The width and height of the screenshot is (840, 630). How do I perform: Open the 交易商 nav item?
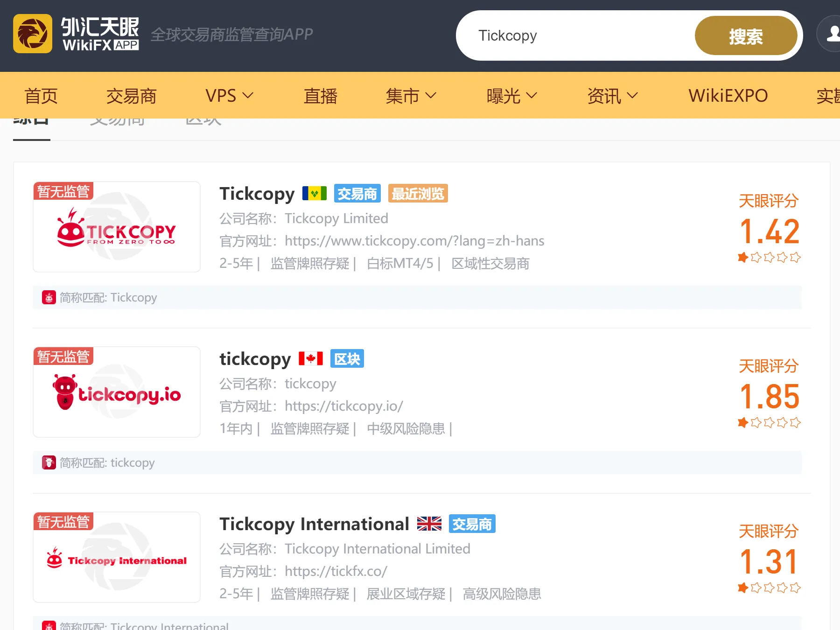[132, 96]
